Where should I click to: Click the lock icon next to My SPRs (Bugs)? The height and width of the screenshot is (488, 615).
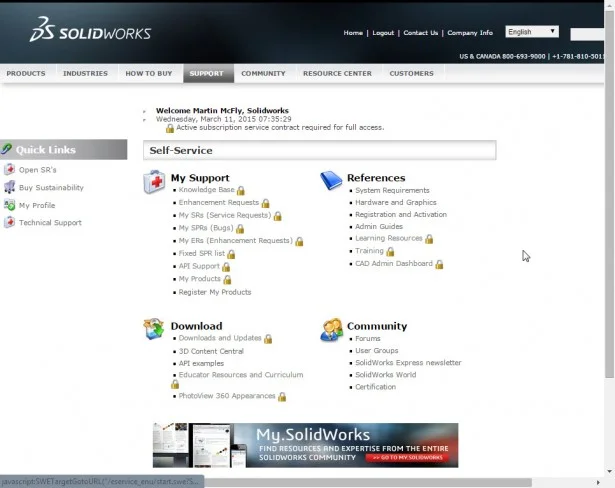[240, 229]
